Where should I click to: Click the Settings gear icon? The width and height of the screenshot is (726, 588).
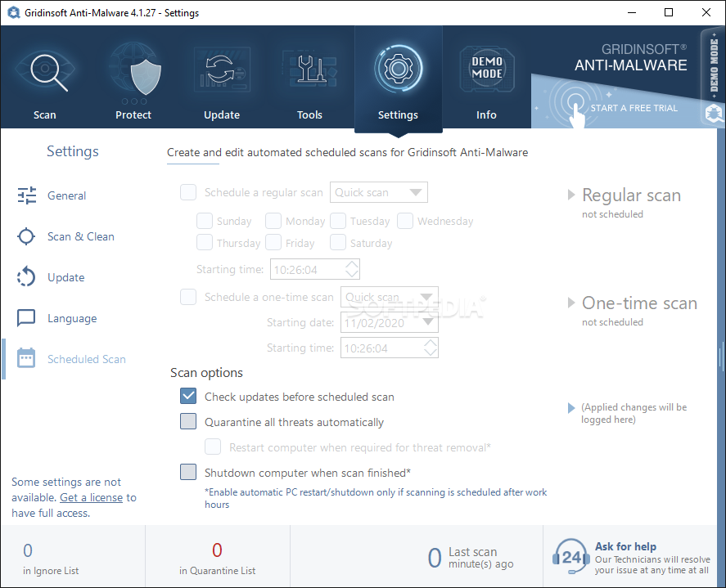tap(398, 69)
